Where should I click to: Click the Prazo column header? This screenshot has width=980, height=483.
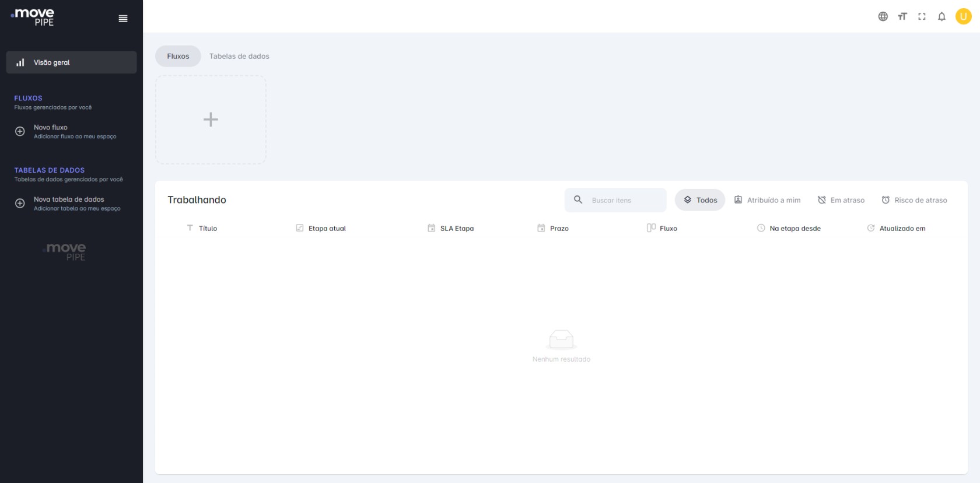tap(559, 229)
